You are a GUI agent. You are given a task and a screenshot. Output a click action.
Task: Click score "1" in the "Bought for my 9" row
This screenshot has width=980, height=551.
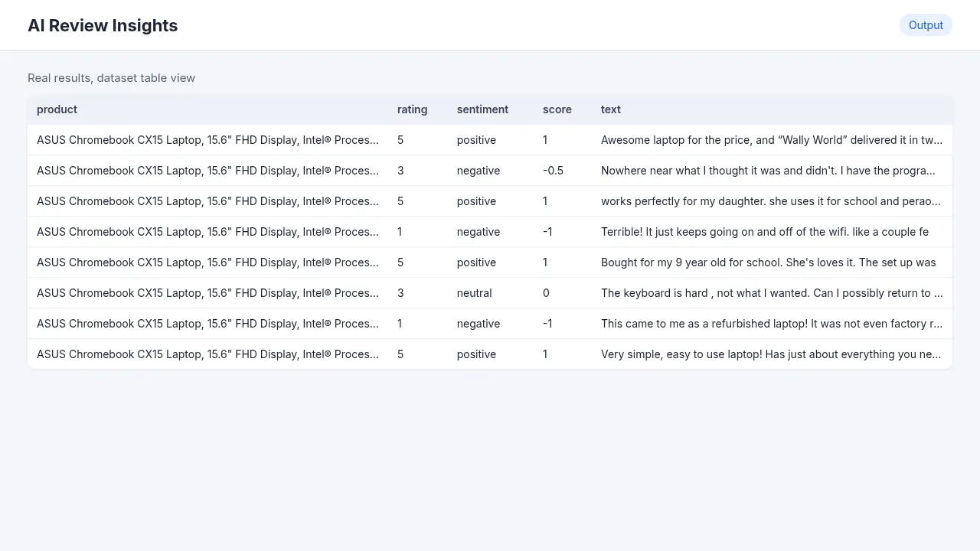pos(545,262)
